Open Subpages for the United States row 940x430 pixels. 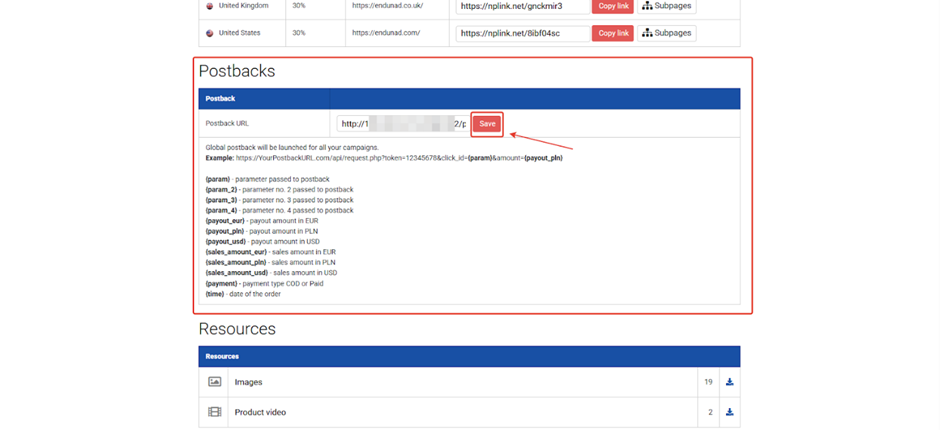pos(667,33)
